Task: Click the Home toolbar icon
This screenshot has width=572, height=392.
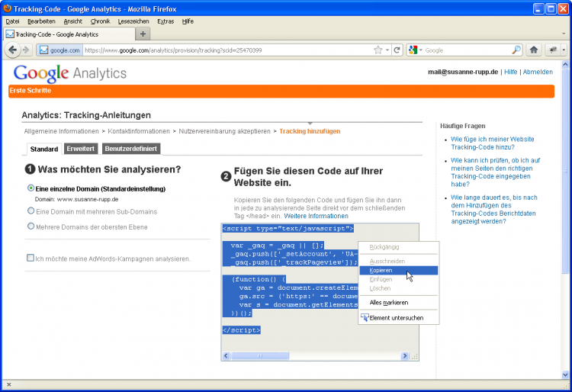Action: click(534, 50)
